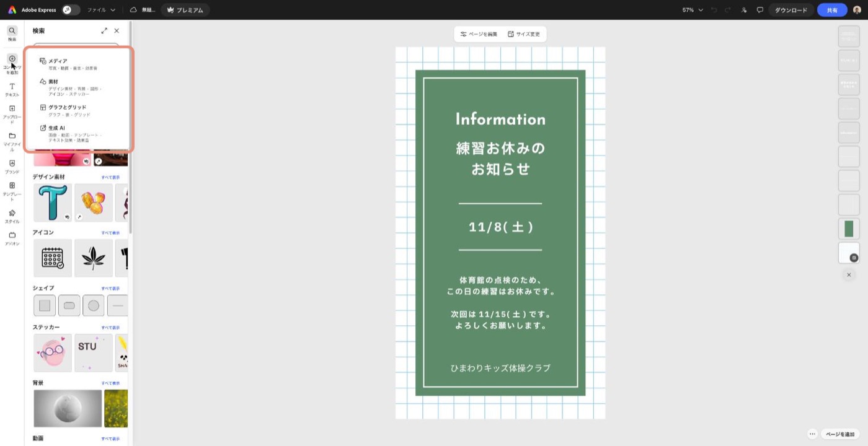Click the redo arrow
Viewport: 868px width, 446px height.
point(728,10)
